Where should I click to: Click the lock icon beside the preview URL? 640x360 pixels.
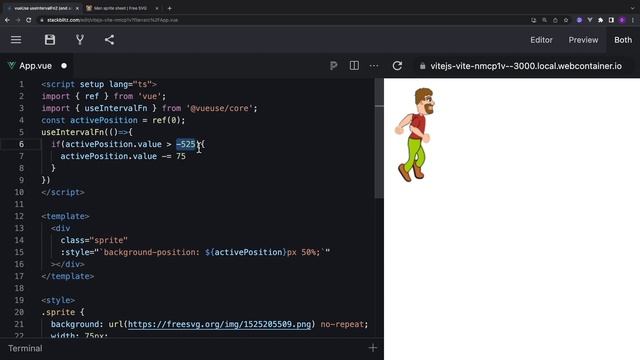[422, 66]
